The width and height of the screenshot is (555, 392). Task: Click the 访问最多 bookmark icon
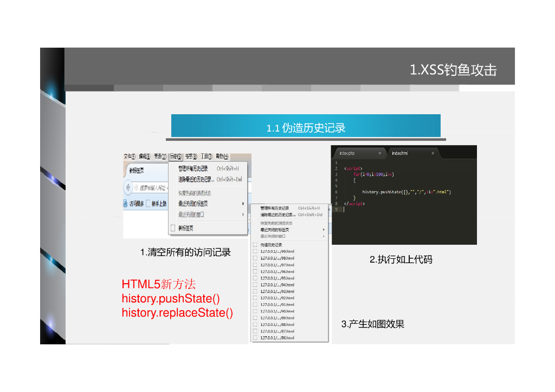tap(125, 204)
